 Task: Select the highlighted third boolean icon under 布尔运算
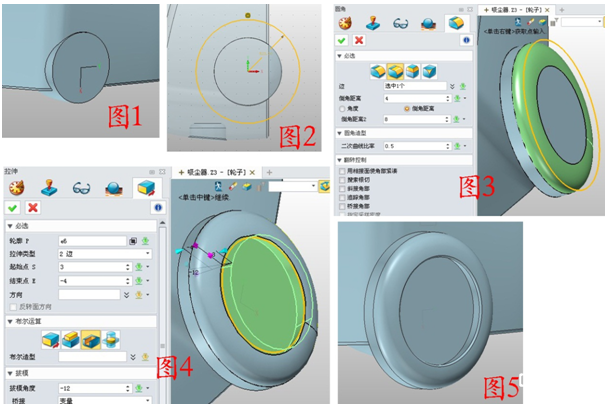coord(89,338)
